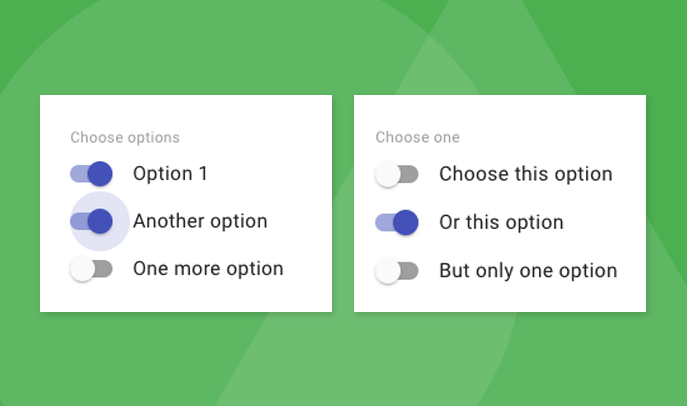Click the blue knob of Option 1 switch
Image resolution: width=687 pixels, height=406 pixels.
click(x=100, y=174)
